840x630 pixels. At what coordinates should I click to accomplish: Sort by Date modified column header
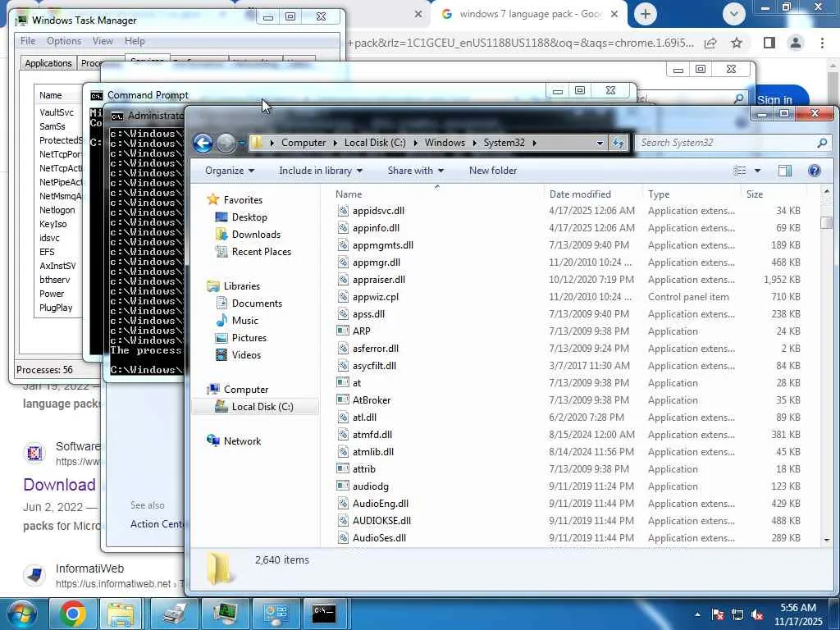(580, 194)
